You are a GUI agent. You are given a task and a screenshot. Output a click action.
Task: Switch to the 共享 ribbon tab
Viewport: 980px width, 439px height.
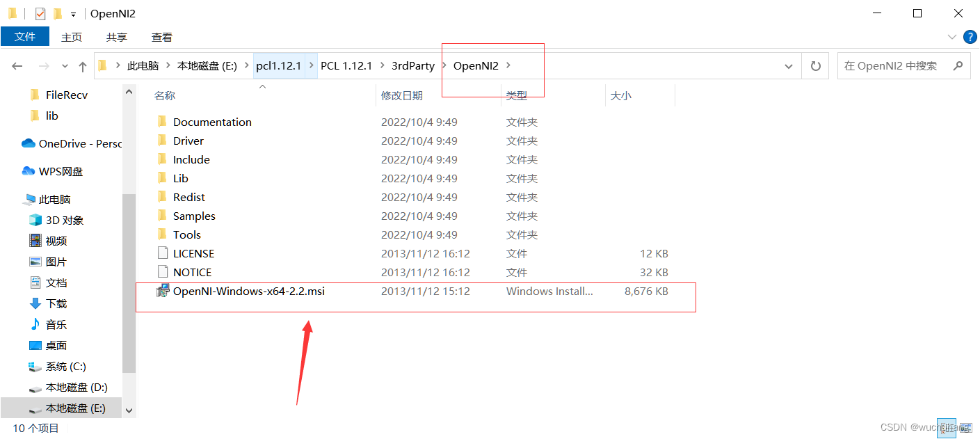tap(116, 37)
